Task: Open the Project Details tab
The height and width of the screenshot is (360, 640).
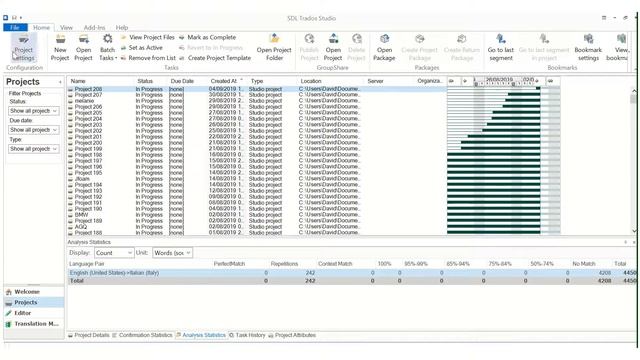Action: coord(89,335)
